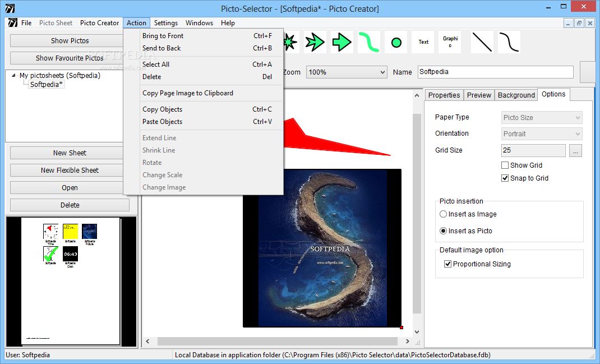This screenshot has height=364, width=600.
Task: Switch to the Preview tab
Action: [479, 95]
